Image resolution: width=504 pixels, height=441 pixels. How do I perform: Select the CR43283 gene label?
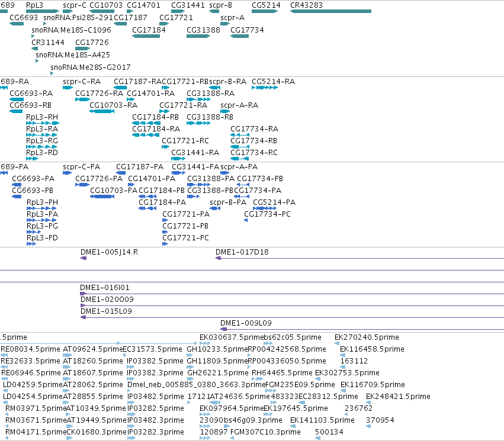click(x=306, y=5)
